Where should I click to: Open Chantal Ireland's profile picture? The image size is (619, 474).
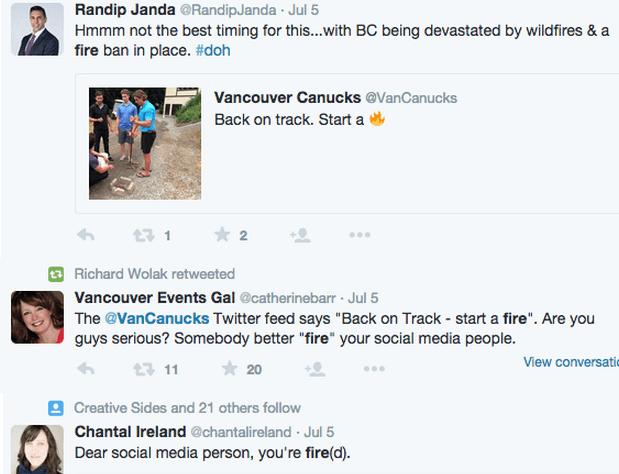38,449
